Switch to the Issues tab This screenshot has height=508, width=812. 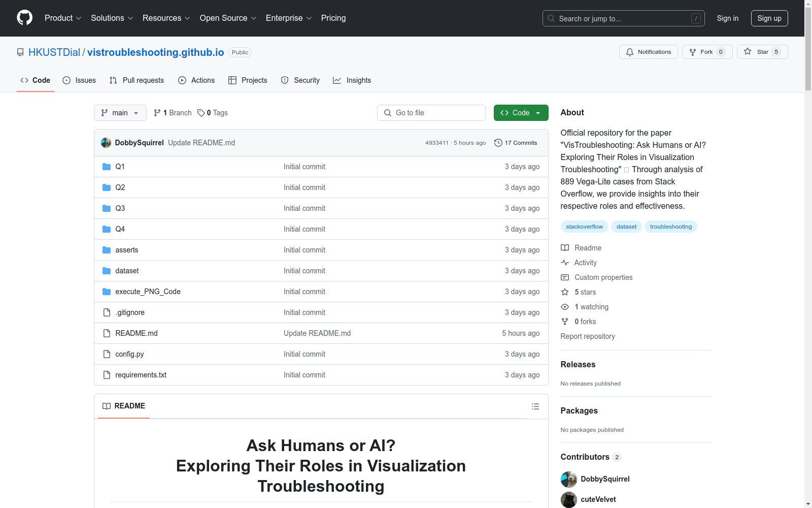(79, 80)
